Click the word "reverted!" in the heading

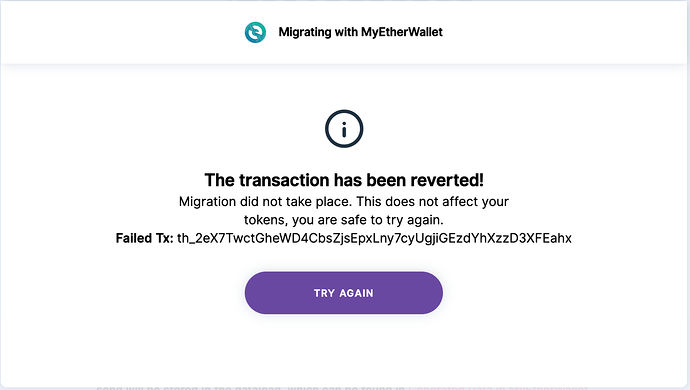click(447, 180)
